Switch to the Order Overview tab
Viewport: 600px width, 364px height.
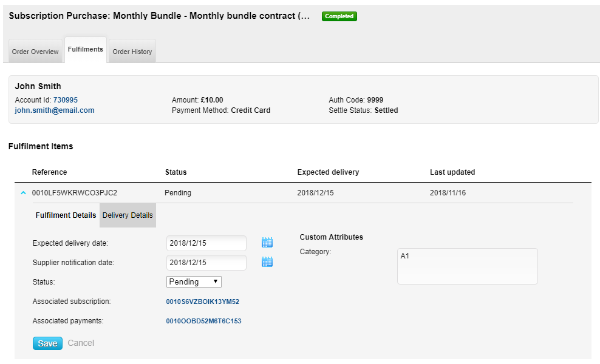point(35,52)
